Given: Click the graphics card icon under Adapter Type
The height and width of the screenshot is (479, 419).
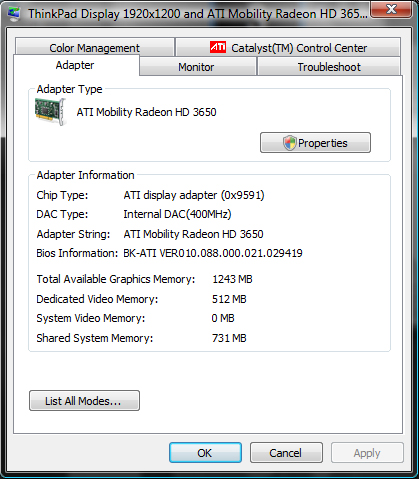Looking at the screenshot, I should point(51,112).
